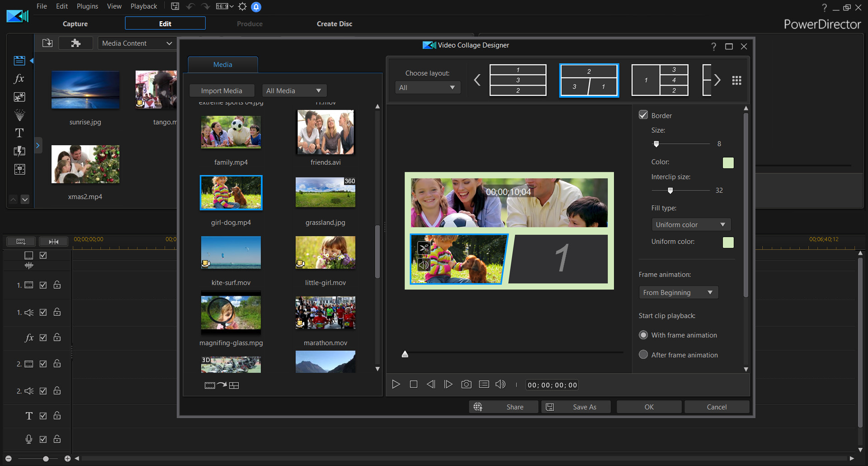Open the Playback menu
The width and height of the screenshot is (868, 466).
143,6
